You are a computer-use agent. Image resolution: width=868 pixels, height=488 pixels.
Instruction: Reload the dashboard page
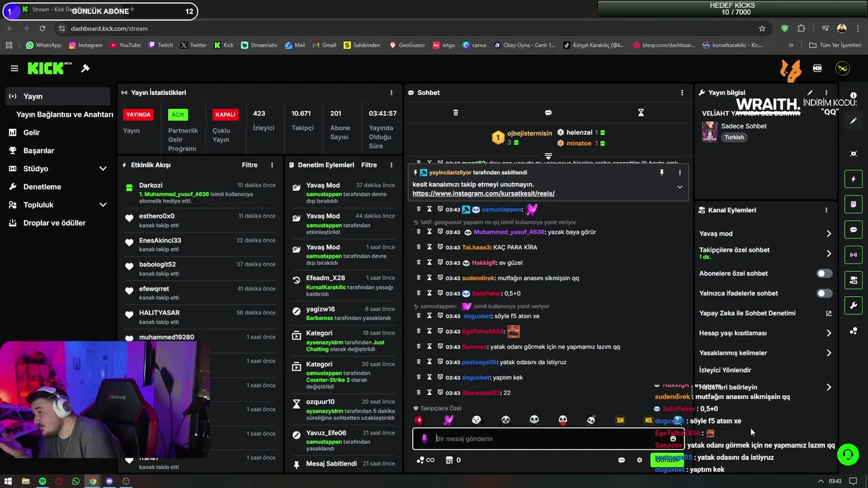click(43, 28)
